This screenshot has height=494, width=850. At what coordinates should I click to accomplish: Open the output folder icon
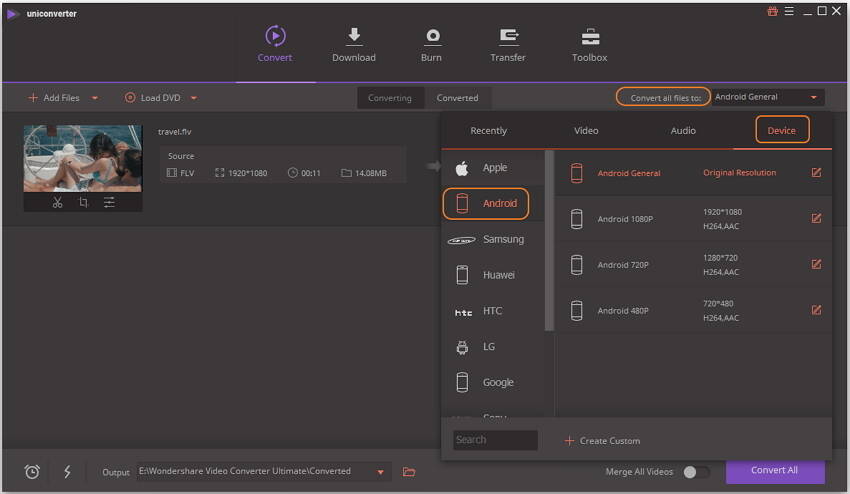(x=409, y=472)
